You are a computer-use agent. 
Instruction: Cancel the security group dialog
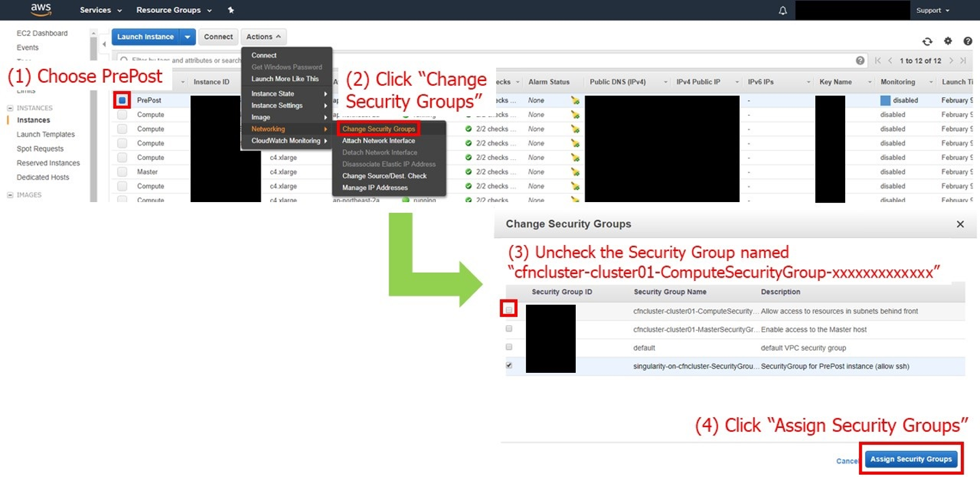pyautogui.click(x=847, y=461)
